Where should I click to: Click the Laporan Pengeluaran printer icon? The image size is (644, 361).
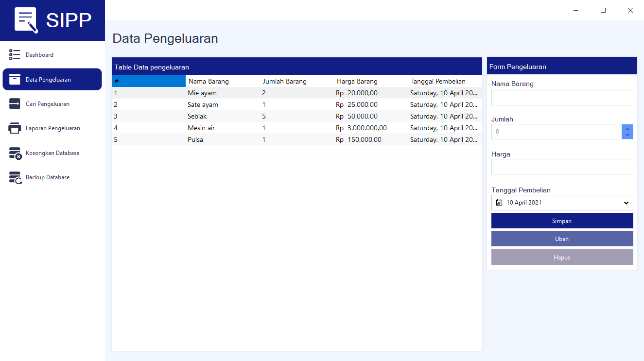[15, 128]
